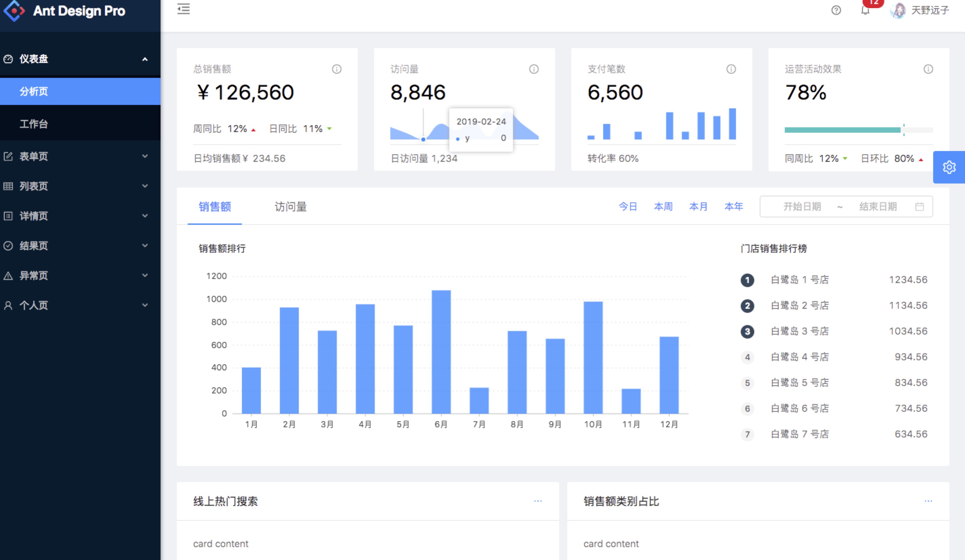Image resolution: width=965 pixels, height=560 pixels.
Task: Open the notification bell icon
Action: [x=865, y=10]
